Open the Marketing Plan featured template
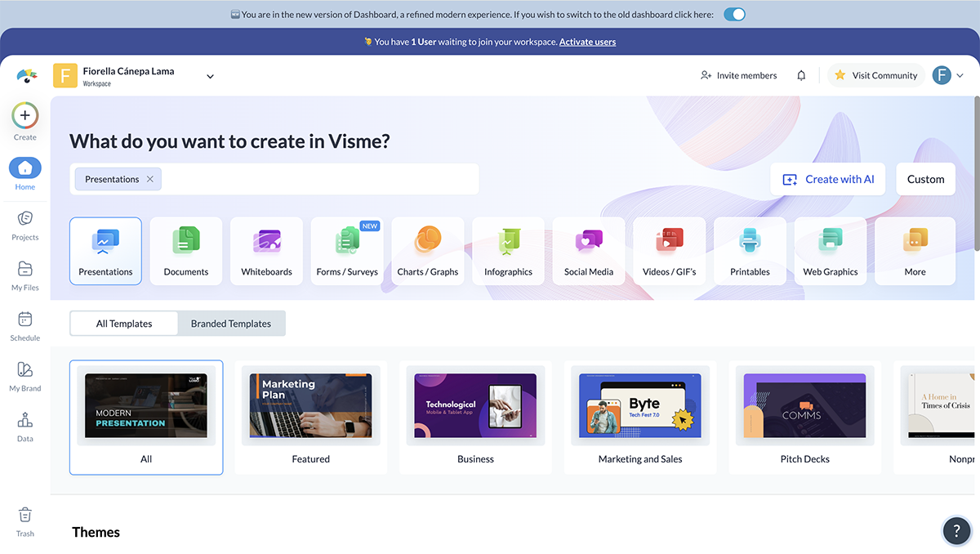Viewport: 980px width, 554px height. pyautogui.click(x=310, y=404)
